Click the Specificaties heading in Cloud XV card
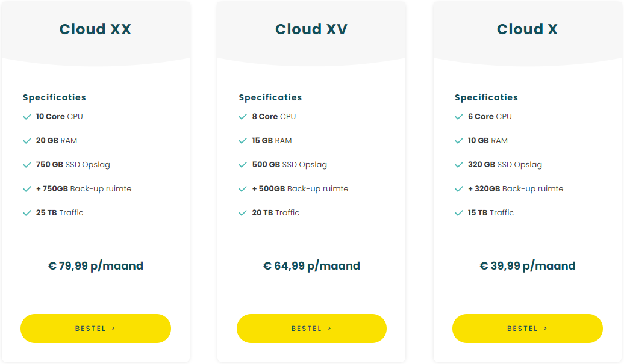Screen dimensions: 624x364 pos(270,97)
